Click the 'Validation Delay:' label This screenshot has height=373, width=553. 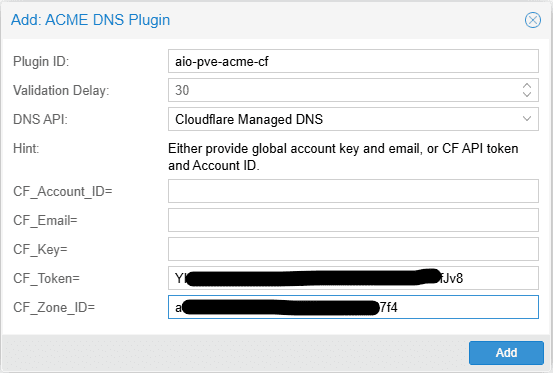click(x=61, y=90)
